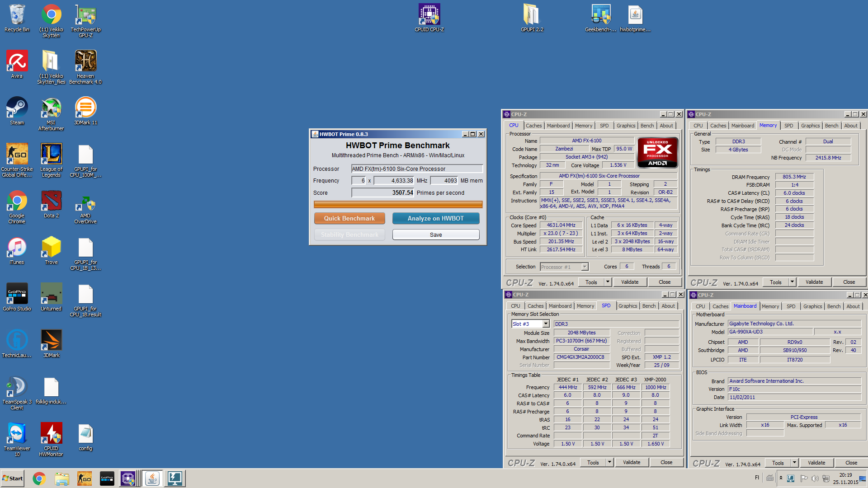Screen dimensions: 868x488
Task: Launch Dota 2 desktop icon
Action: [x=51, y=204]
